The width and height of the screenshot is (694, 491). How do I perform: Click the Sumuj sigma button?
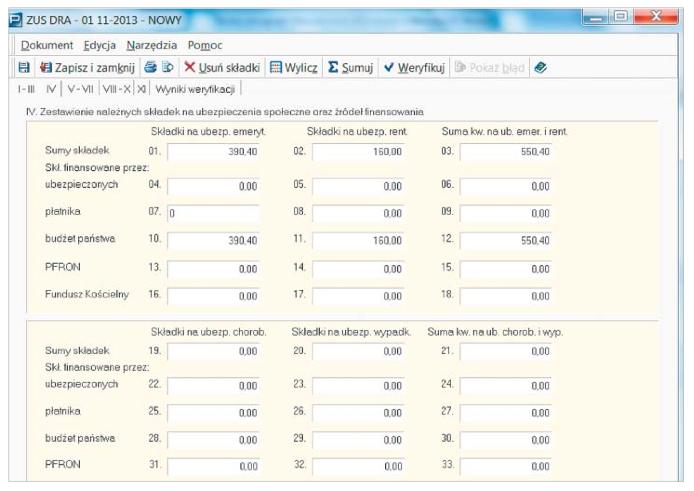coord(350,68)
